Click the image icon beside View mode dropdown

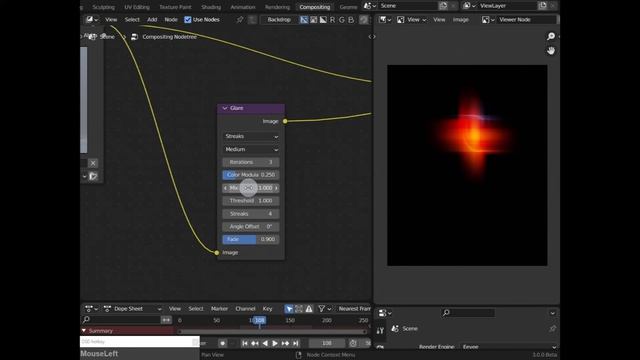point(400,20)
